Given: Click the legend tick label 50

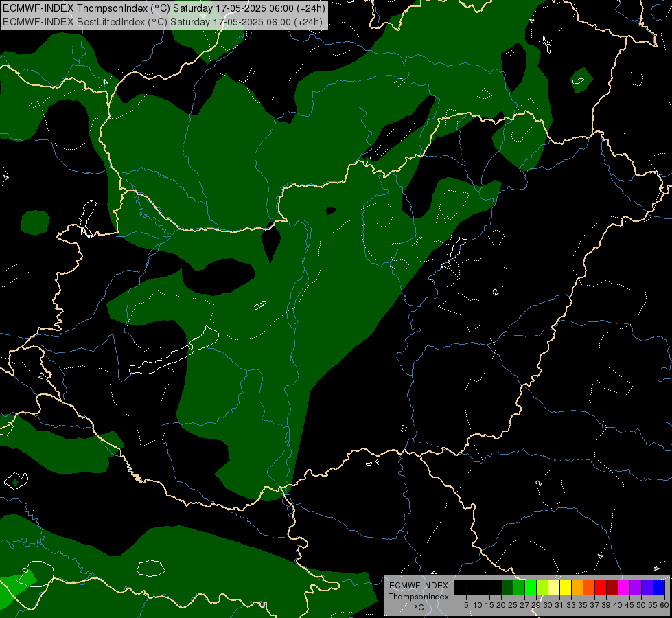Looking at the screenshot, I should [x=640, y=605].
